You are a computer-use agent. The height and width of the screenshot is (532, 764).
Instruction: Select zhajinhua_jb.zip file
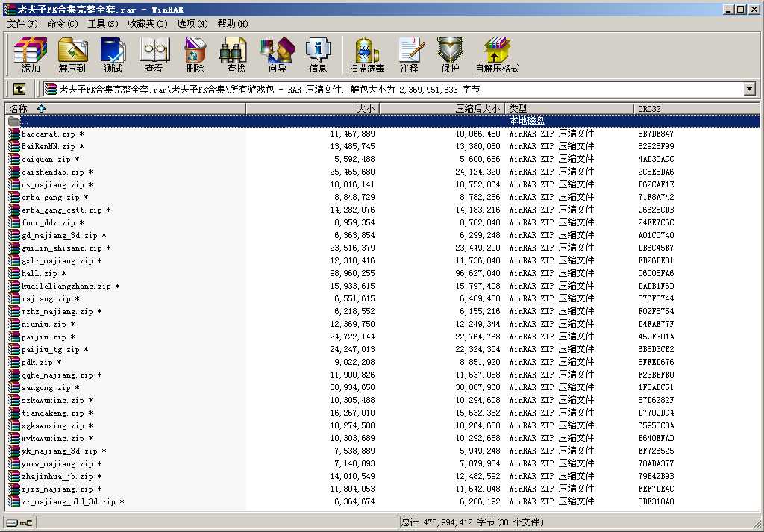[62, 476]
